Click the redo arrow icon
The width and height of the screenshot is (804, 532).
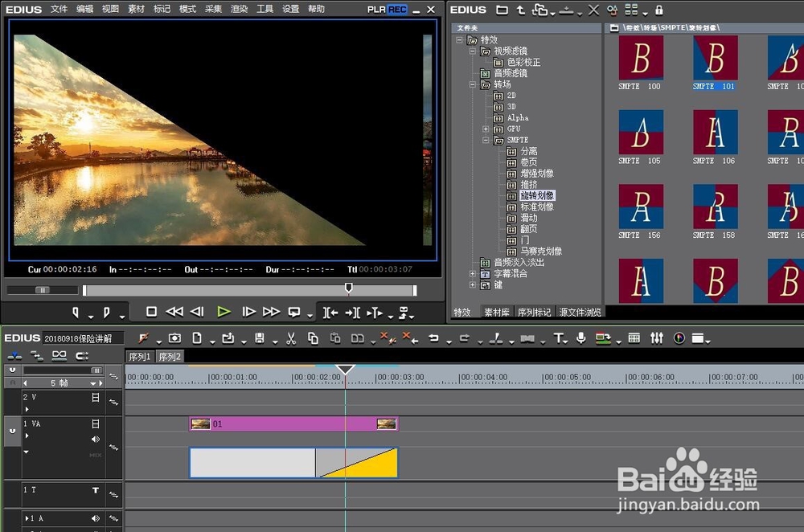pos(465,338)
